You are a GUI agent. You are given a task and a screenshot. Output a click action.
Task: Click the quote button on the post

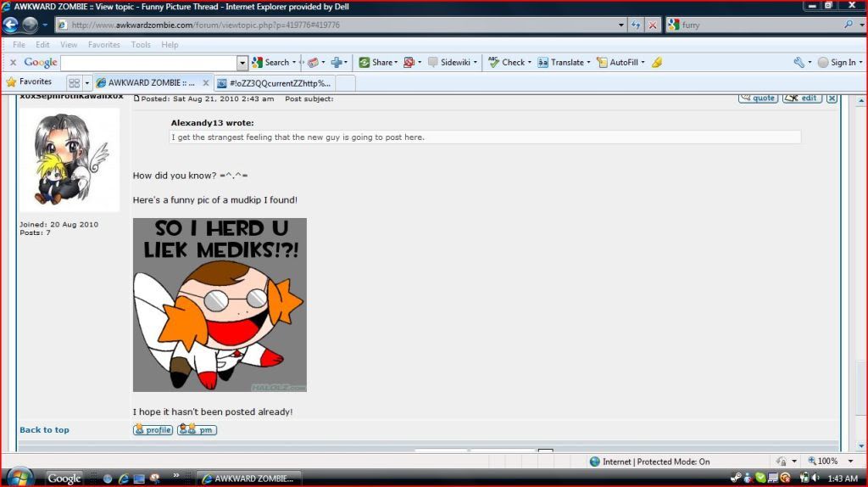[758, 98]
